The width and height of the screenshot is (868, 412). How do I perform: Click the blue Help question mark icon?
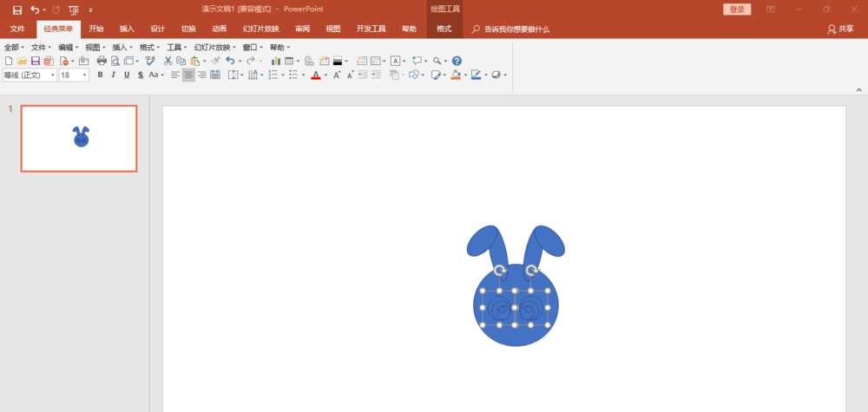point(457,61)
